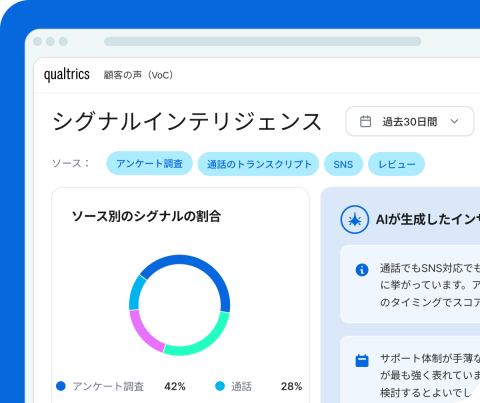Click the AIが生成した insights heading
The height and width of the screenshot is (403, 480).
(428, 219)
